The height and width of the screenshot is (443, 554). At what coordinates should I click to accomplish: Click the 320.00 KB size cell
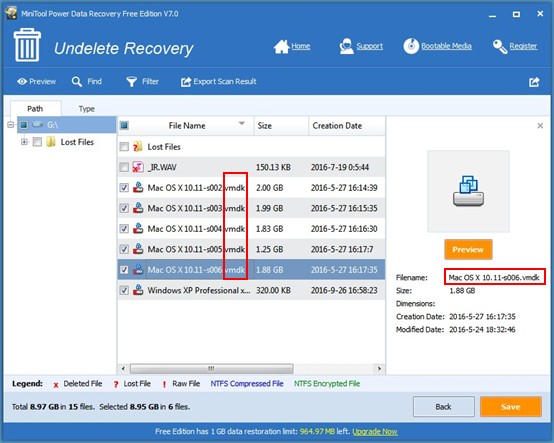click(x=273, y=290)
